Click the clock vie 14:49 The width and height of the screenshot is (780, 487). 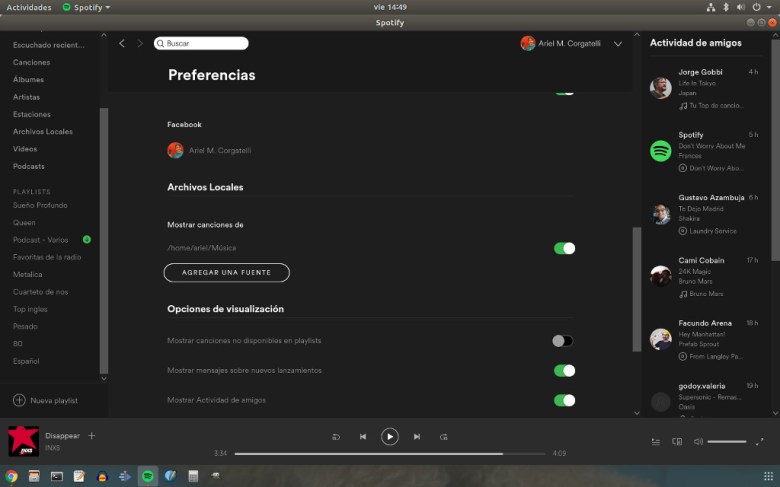390,7
